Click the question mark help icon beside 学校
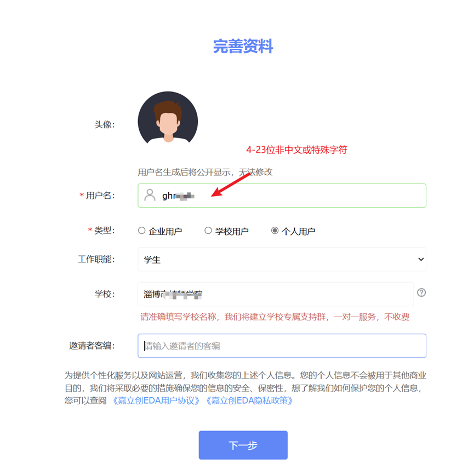474x476 pixels. point(421,293)
